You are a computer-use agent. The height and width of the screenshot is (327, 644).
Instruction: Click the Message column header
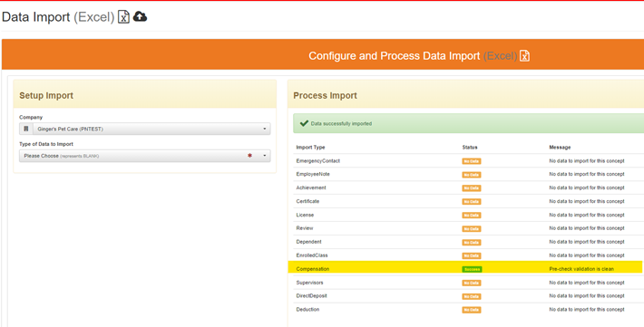(560, 148)
